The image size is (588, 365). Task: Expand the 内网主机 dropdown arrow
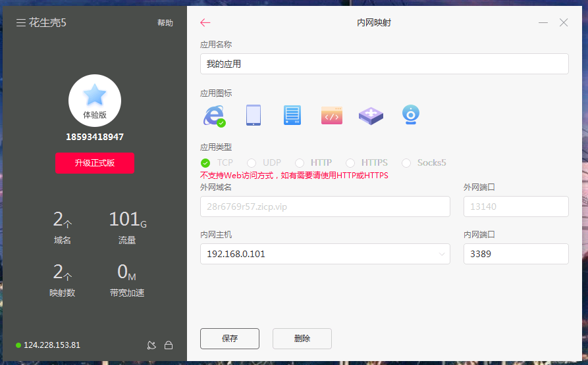(442, 255)
